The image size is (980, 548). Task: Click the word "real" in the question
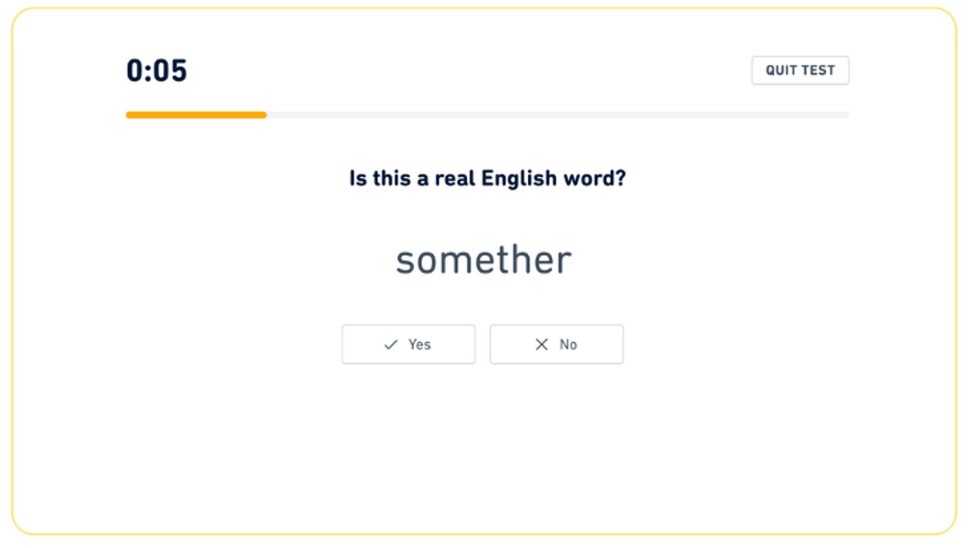click(454, 178)
